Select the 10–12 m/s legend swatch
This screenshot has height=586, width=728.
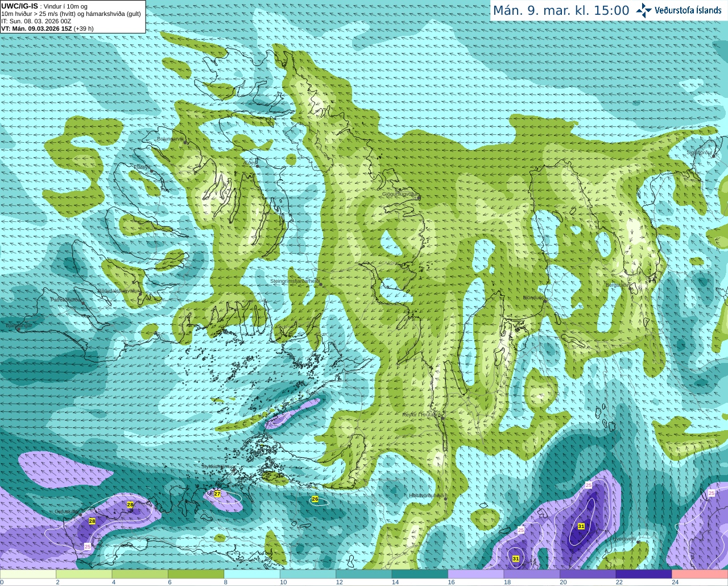tap(308, 574)
